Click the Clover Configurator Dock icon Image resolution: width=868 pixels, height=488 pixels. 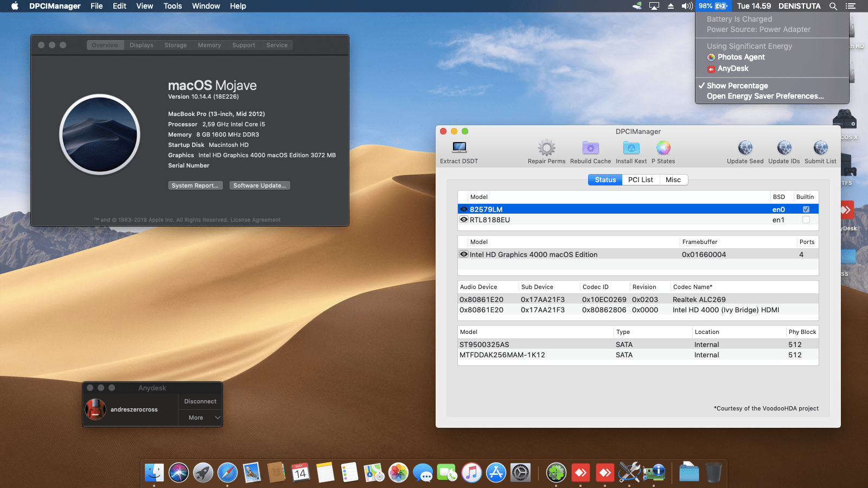(556, 472)
